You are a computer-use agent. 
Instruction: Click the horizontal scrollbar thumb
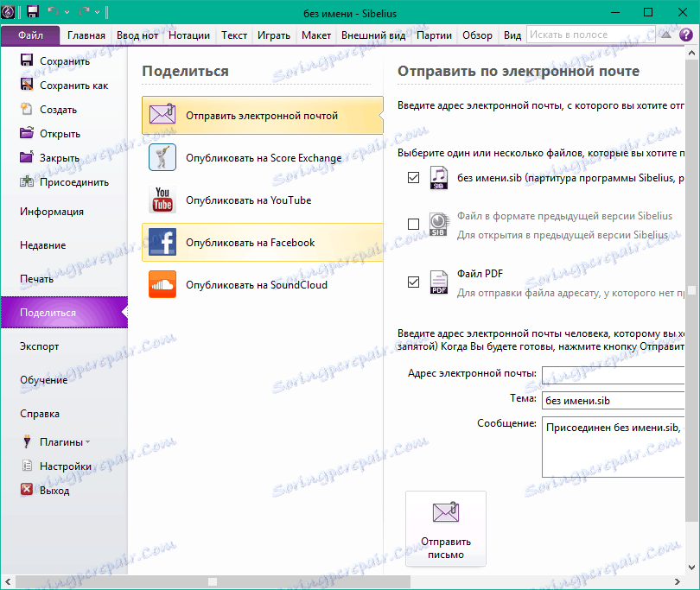tap(213, 581)
